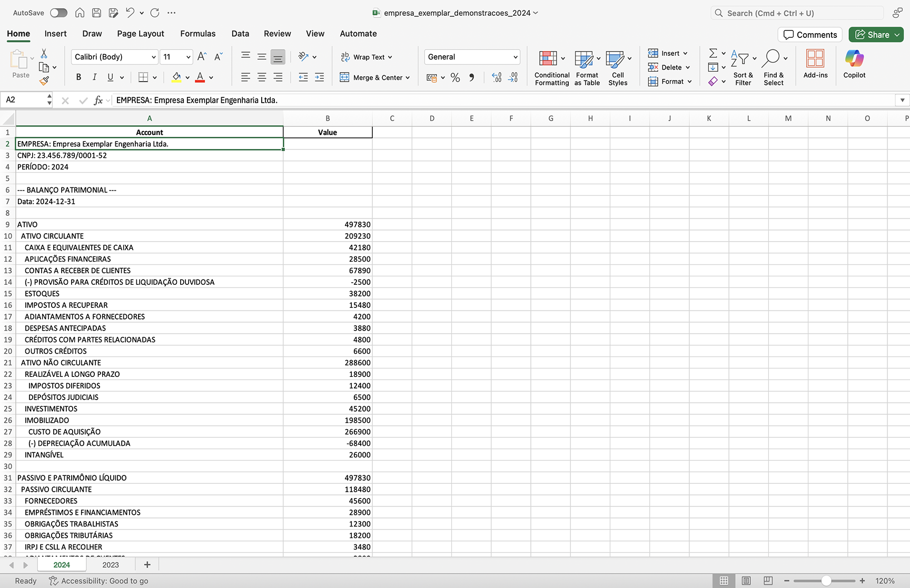Switch to the Formulas ribbon tab
The height and width of the screenshot is (588, 910).
(198, 34)
